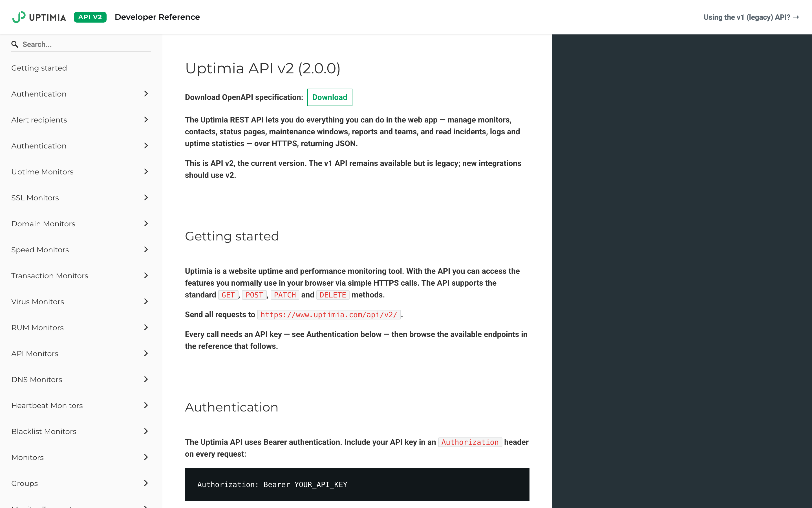Open the Getting started section

(39, 68)
